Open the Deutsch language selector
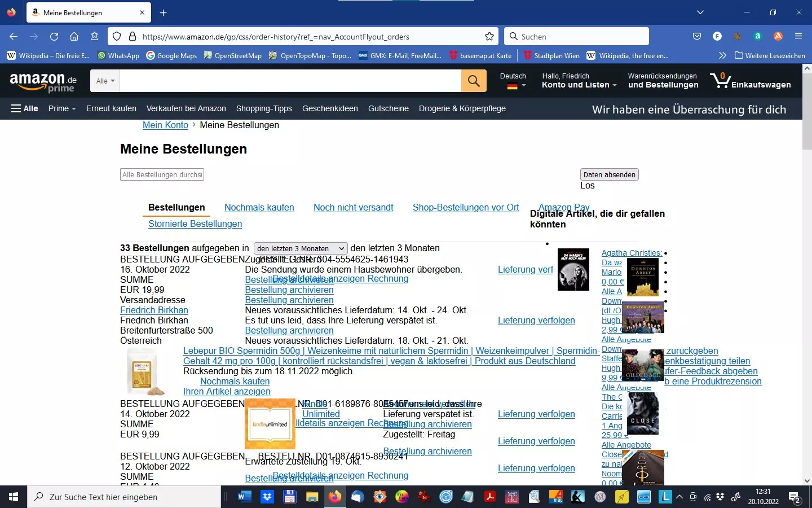The height and width of the screenshot is (508, 812). [513, 81]
